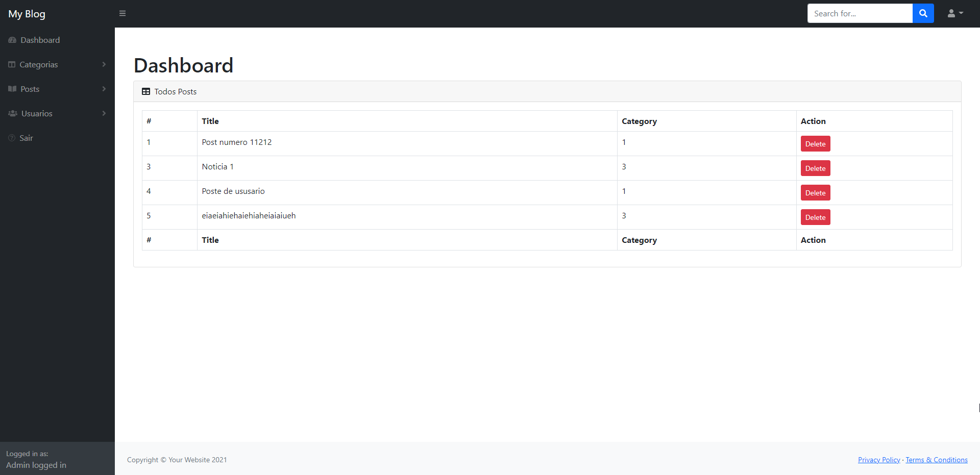Click the Category column header at top

coord(706,121)
